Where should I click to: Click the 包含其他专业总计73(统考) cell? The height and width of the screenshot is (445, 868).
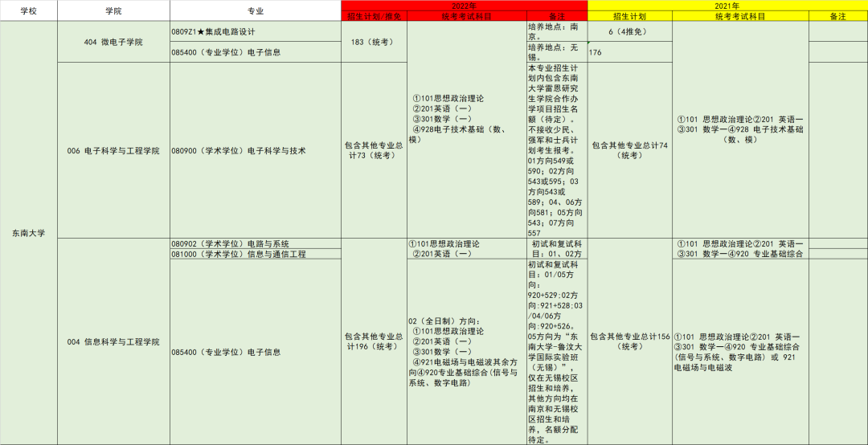(x=374, y=150)
